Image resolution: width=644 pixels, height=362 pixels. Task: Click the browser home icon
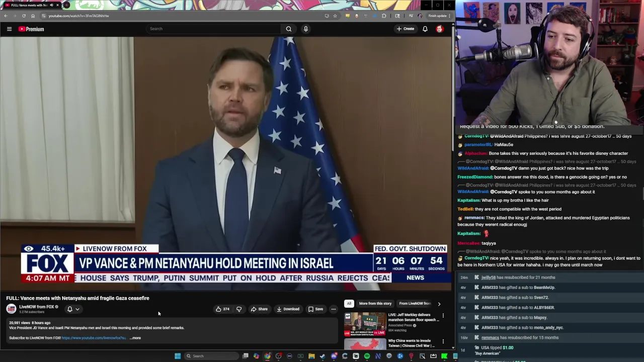click(33, 16)
